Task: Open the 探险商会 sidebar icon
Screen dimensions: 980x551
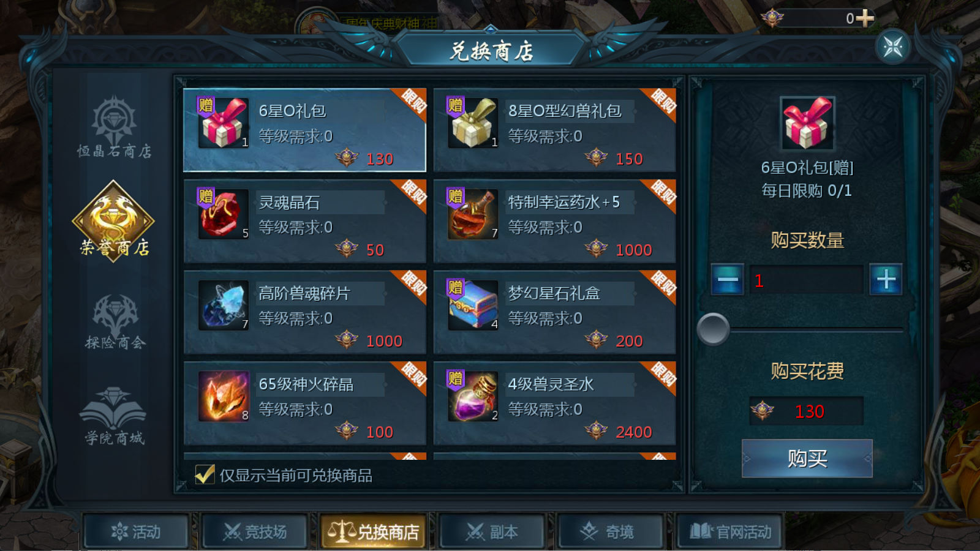Action: click(115, 321)
